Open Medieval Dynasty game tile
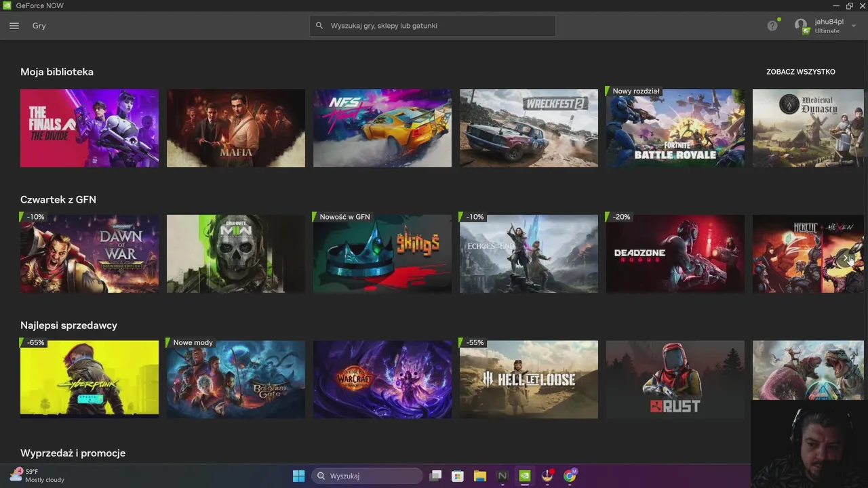Screen dimensions: 868x488 pos(808,128)
